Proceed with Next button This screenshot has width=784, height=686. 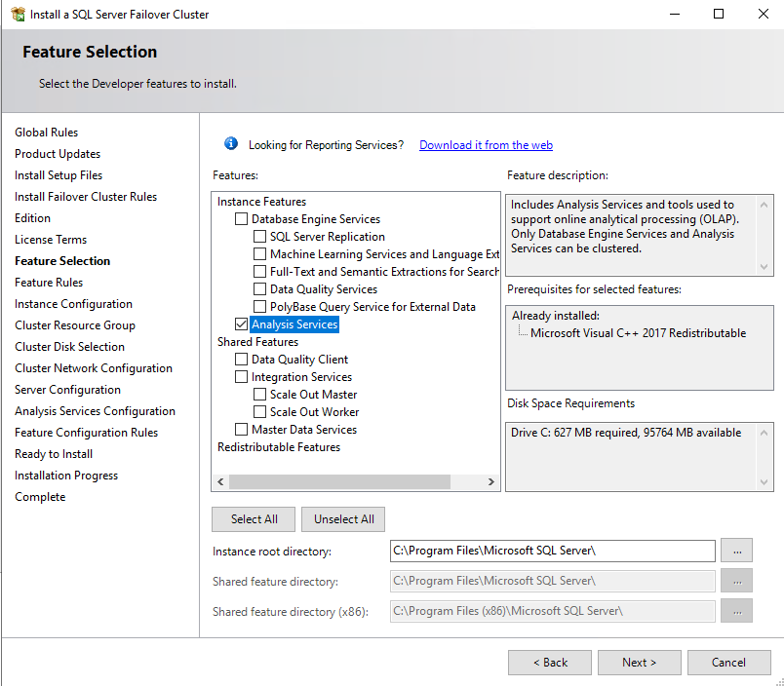coord(640,663)
